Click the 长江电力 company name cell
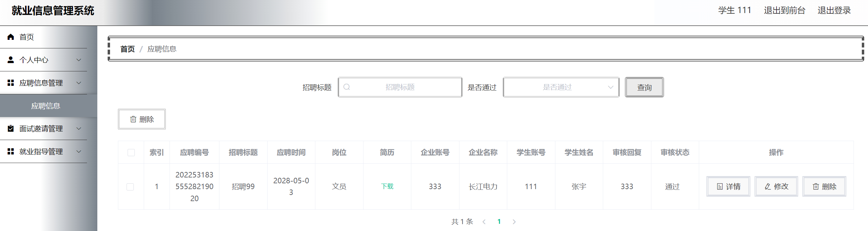The image size is (868, 231). pos(483,186)
